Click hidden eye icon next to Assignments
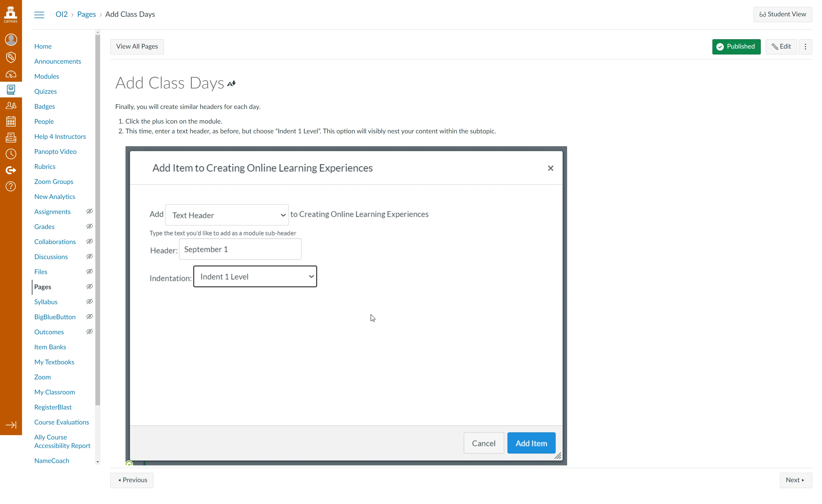Image resolution: width=822 pixels, height=504 pixels. (x=89, y=212)
